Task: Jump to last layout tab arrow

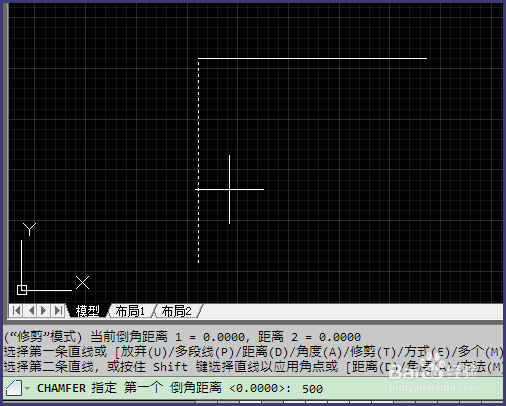Action: coord(58,311)
